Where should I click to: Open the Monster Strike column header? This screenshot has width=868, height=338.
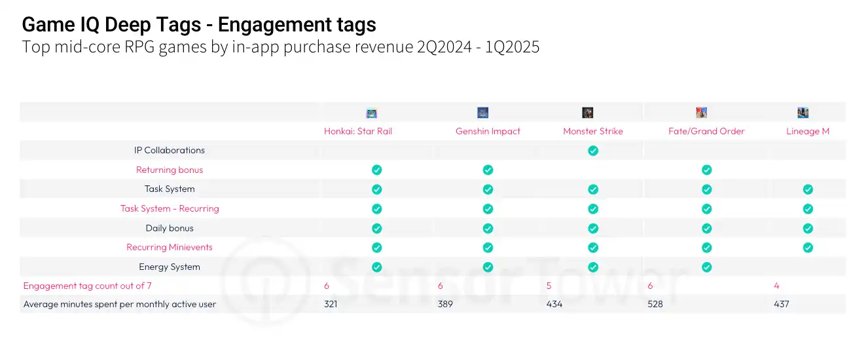tap(593, 131)
